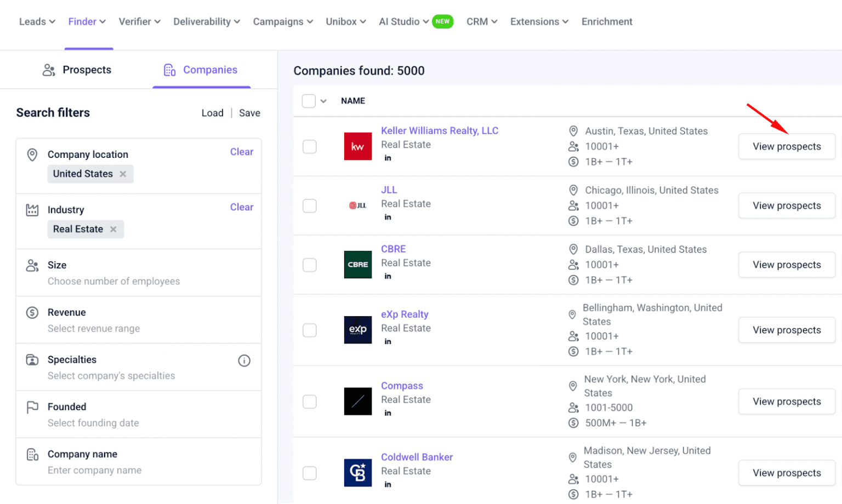Open the Deliverability dropdown
The height and width of the screenshot is (504, 842).
[207, 22]
